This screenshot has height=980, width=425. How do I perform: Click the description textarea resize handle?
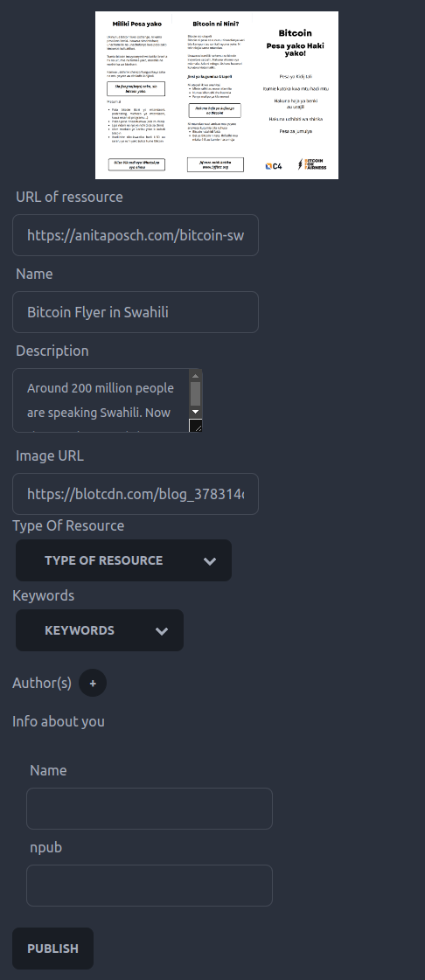pyautogui.click(x=196, y=426)
